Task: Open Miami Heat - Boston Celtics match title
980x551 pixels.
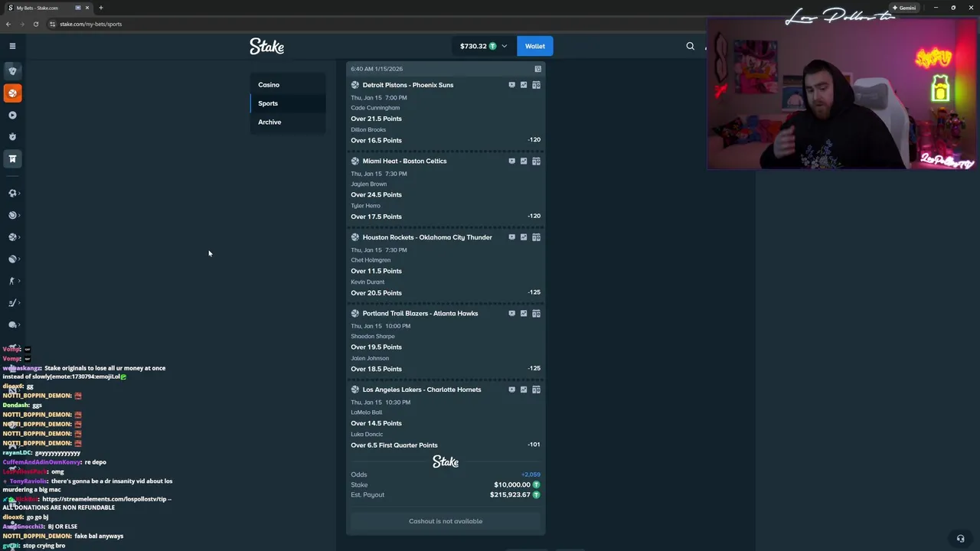Action: [404, 161]
